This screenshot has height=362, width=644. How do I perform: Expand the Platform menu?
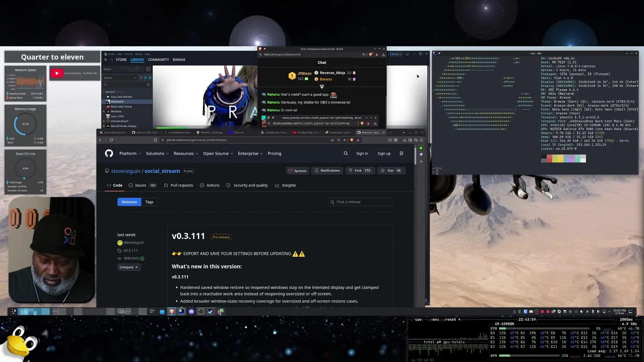[130, 153]
